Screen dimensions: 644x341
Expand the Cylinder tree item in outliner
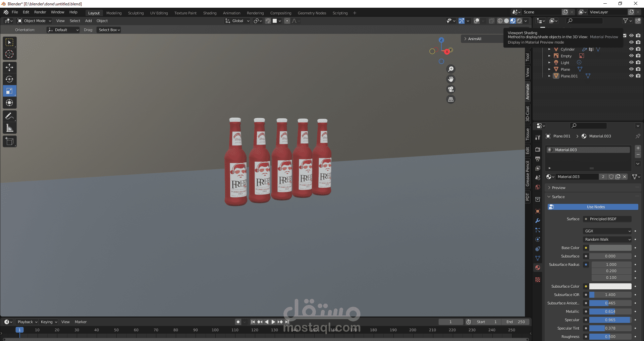point(549,49)
